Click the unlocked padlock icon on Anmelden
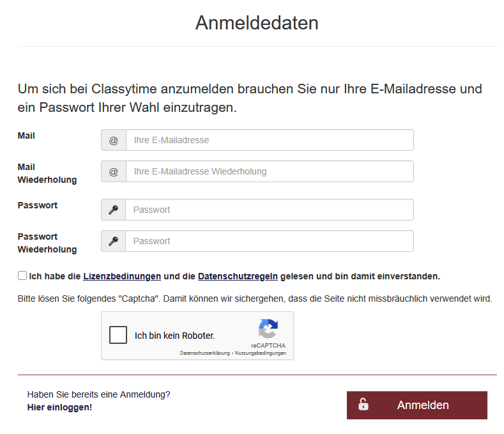The height and width of the screenshot is (434, 504). (363, 405)
